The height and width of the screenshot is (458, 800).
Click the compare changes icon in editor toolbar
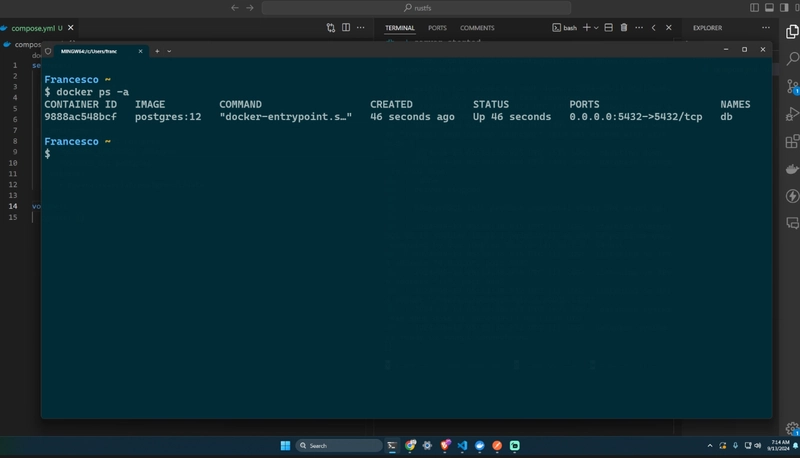(331, 28)
